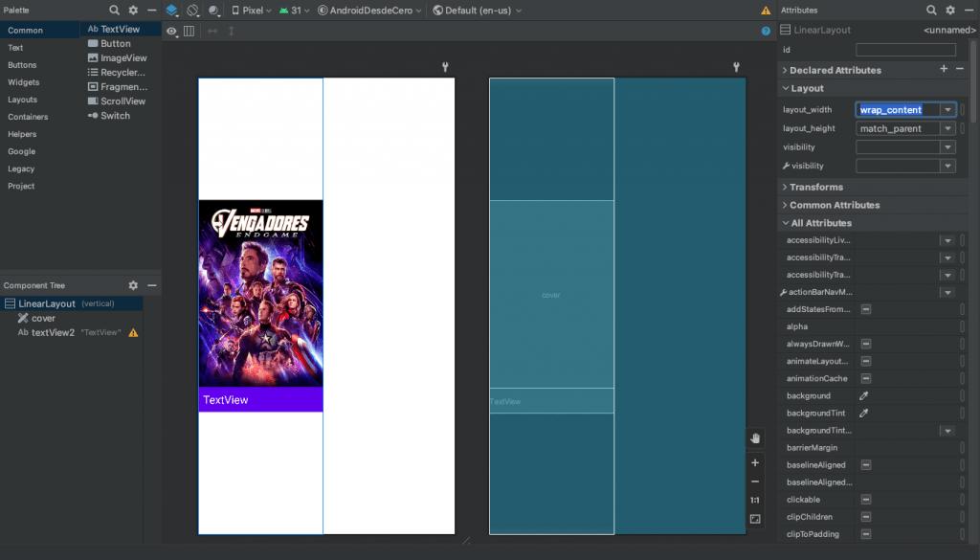Open the API 31 version dropdown
Screen dimensions: 980x560
(295, 11)
